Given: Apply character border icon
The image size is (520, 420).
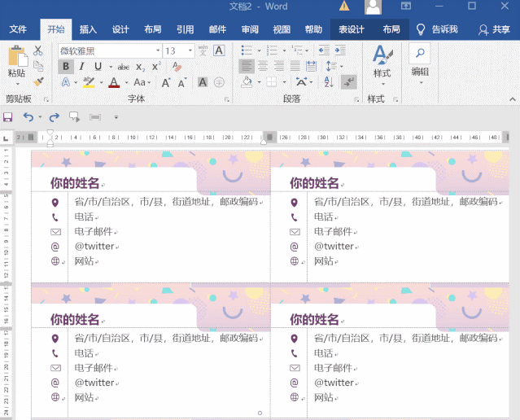Looking at the screenshot, I should point(219,50).
